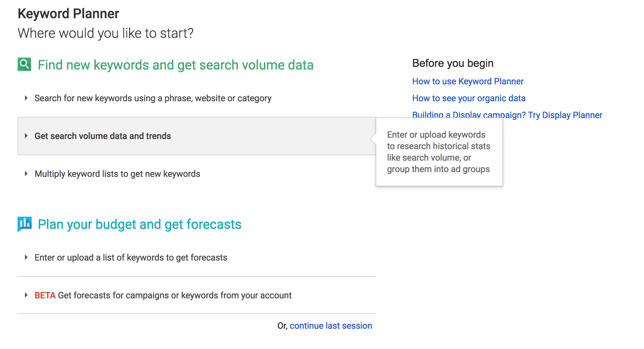
Task: Select Get forecasts for campaigns or keywords
Action: [175, 295]
